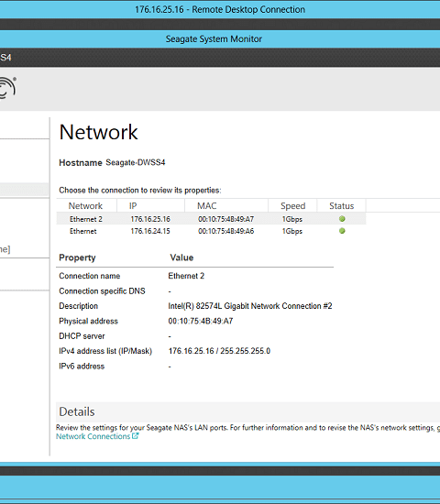This screenshot has height=504, width=440.
Task: Click the Connection name value Ethernet 2
Action: click(186, 276)
